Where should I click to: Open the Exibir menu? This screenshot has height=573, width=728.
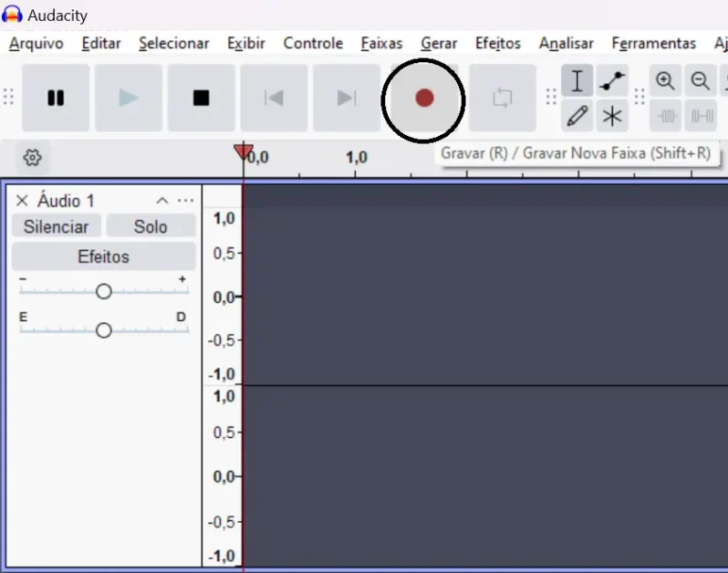246,43
